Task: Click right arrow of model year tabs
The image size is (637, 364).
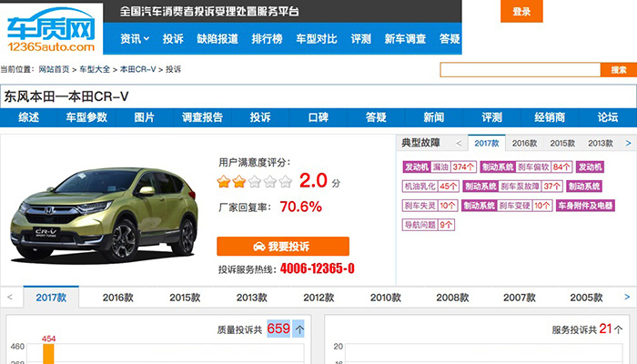Action: [x=627, y=297]
